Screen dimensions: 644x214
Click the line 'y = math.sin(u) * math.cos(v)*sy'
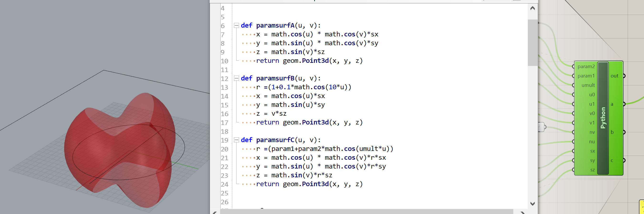pos(317,43)
